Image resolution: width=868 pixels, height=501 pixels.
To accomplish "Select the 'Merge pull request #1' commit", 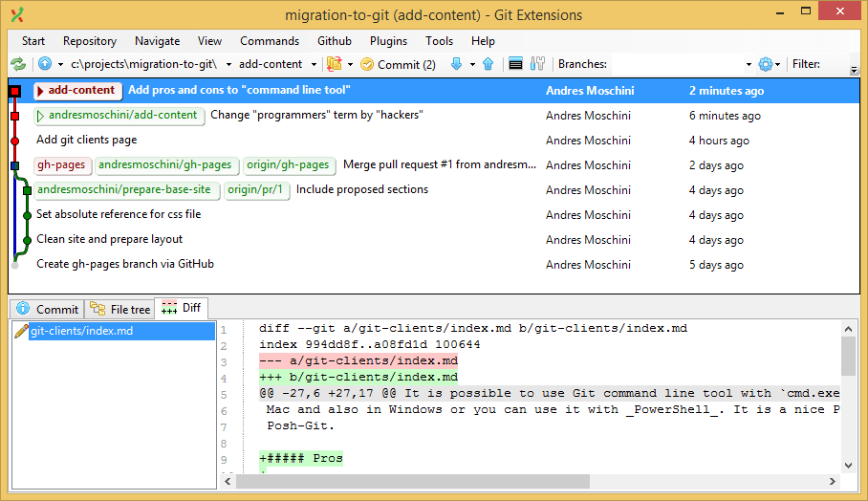I will pos(440,165).
